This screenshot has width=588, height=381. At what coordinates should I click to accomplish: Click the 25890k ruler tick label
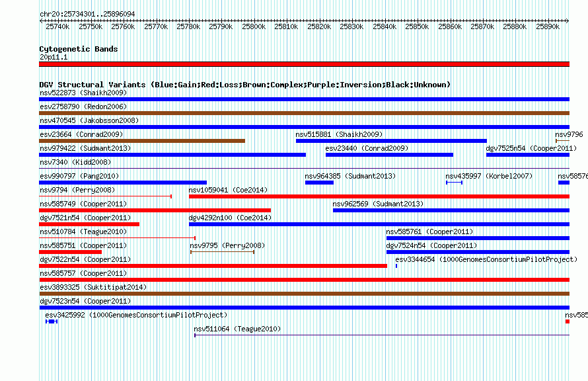click(548, 26)
